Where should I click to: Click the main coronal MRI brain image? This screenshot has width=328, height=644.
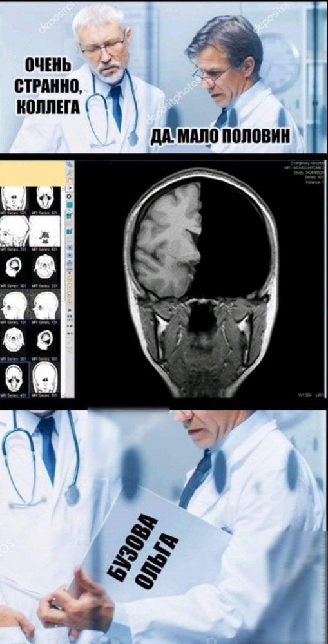(x=201, y=282)
